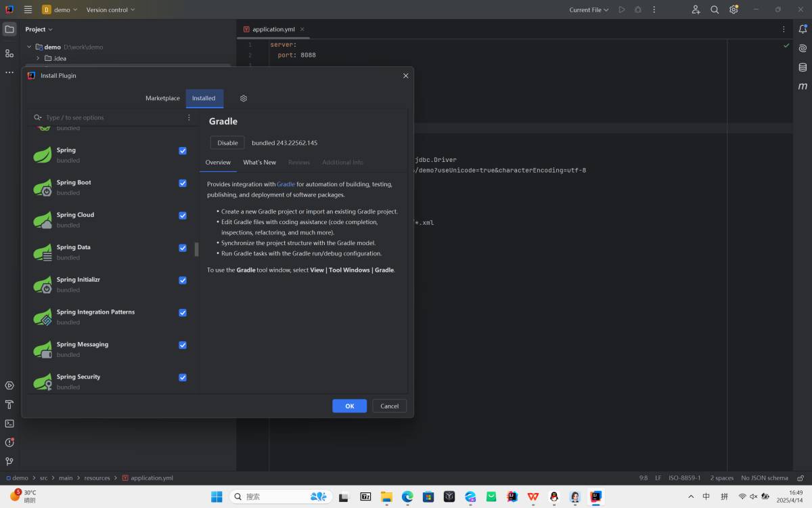The height and width of the screenshot is (508, 812).
Task: Open More tool windows ellipsis on left bar
Action: [x=9, y=72]
